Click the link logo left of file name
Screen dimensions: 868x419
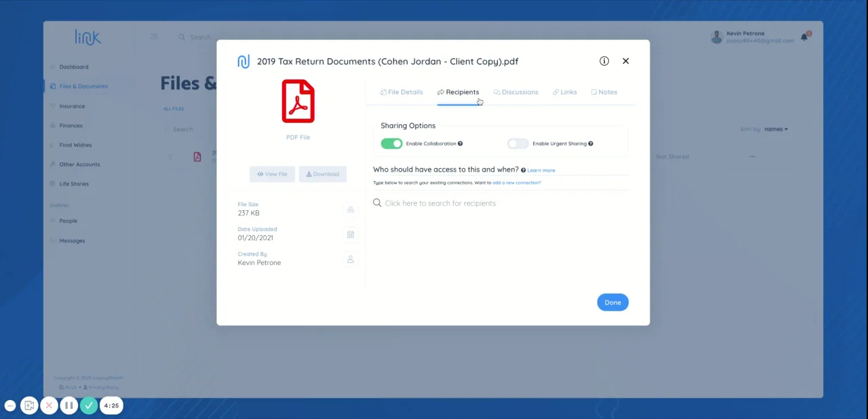point(243,62)
